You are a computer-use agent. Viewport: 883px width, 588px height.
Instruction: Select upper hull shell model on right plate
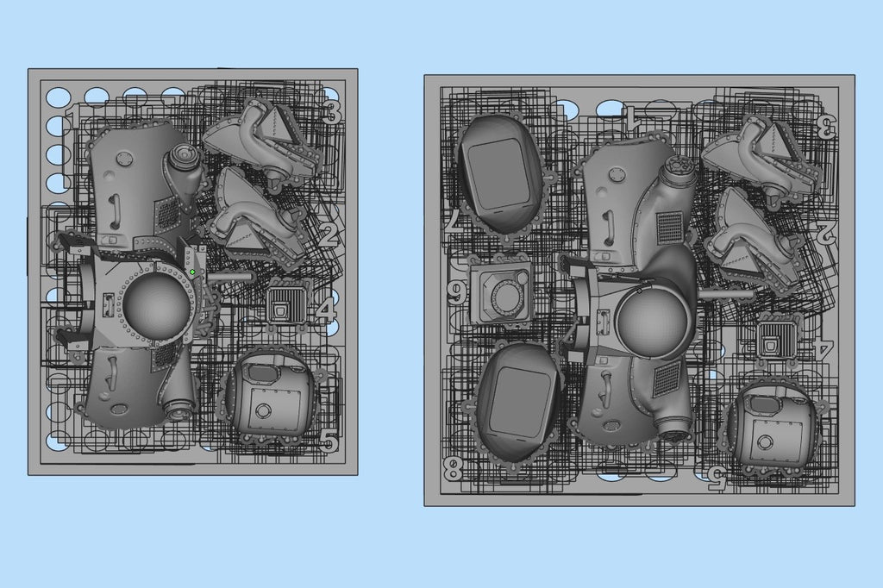pyautogui.click(x=636, y=203)
